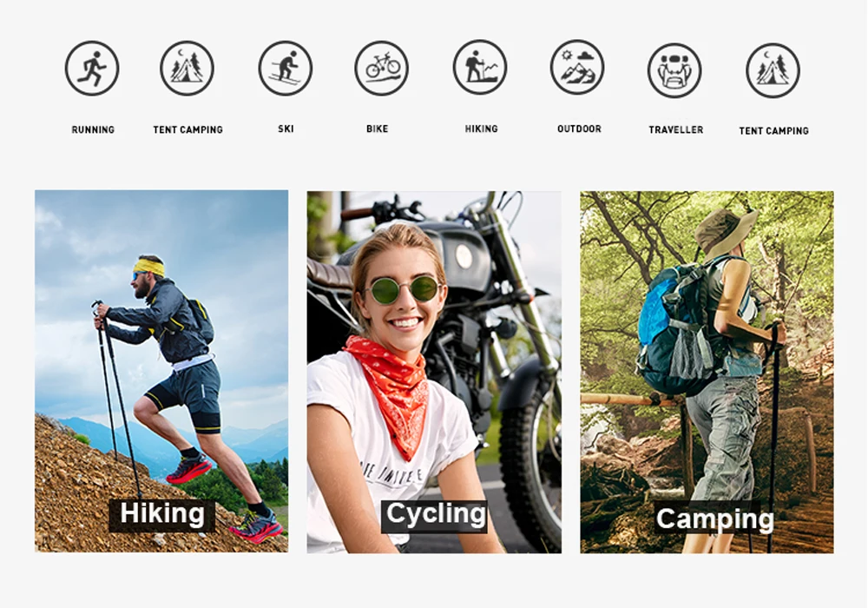Viewport: 868px width, 608px height.
Task: Select the TRAVELLER label
Action: (x=676, y=129)
